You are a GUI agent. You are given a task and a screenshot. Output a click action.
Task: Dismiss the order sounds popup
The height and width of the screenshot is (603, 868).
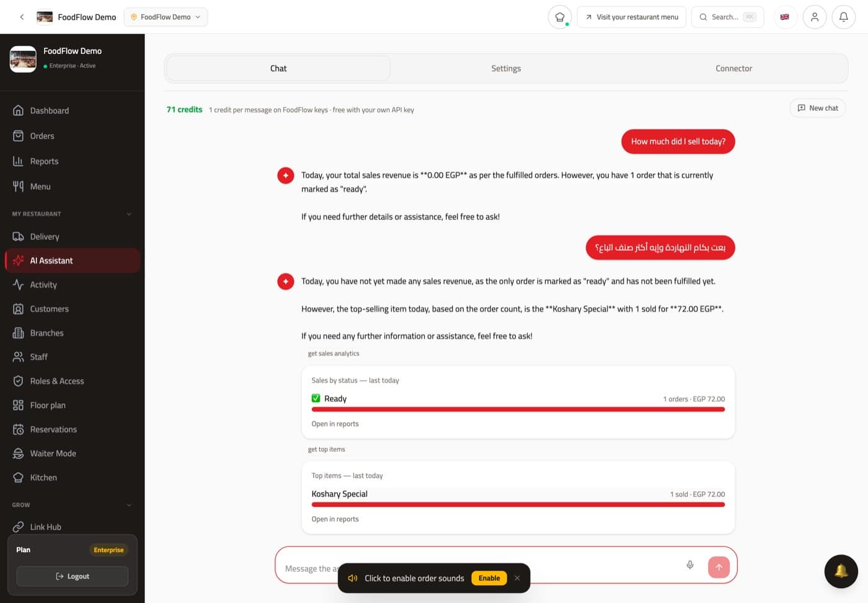517,578
